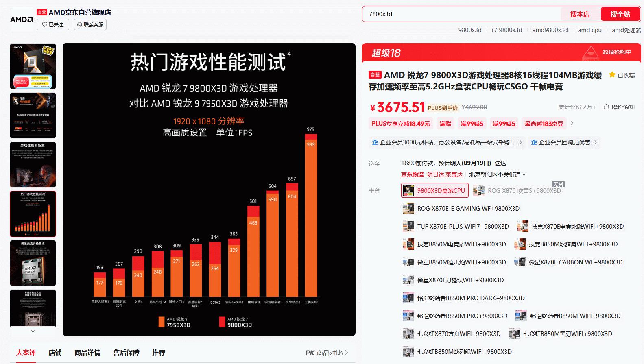The height and width of the screenshot is (364, 644).
Task: Click the 搜本店 search button
Action: tap(580, 14)
